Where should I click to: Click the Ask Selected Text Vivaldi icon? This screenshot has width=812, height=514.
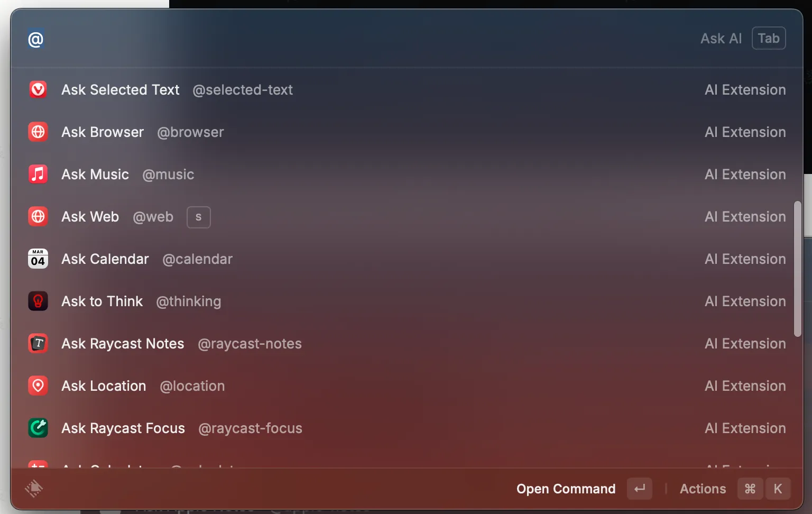tap(38, 89)
